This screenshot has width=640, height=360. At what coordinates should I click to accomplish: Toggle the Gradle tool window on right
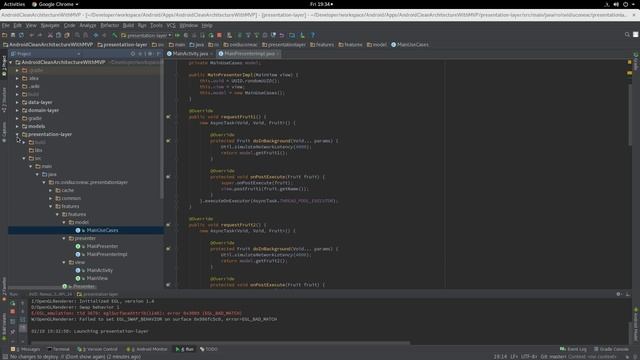[x=636, y=61]
